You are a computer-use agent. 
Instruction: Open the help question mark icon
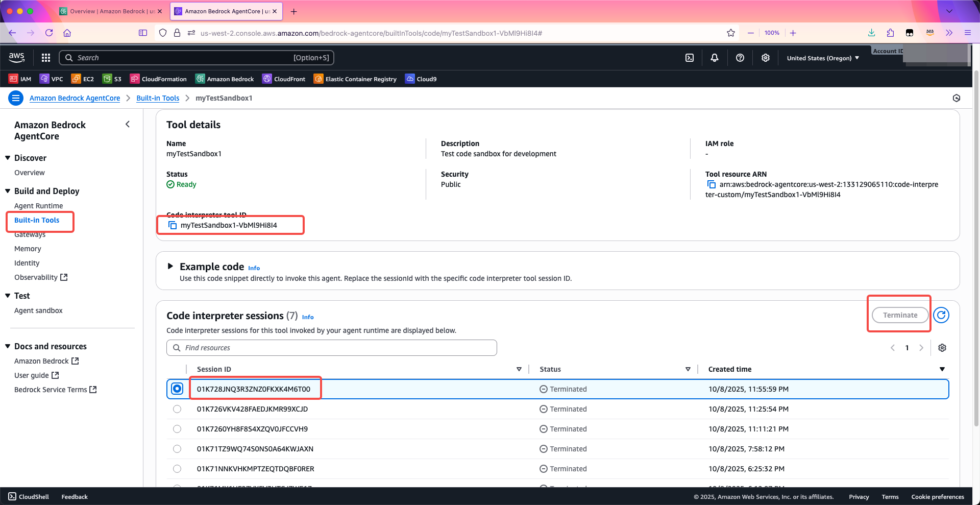(x=740, y=58)
